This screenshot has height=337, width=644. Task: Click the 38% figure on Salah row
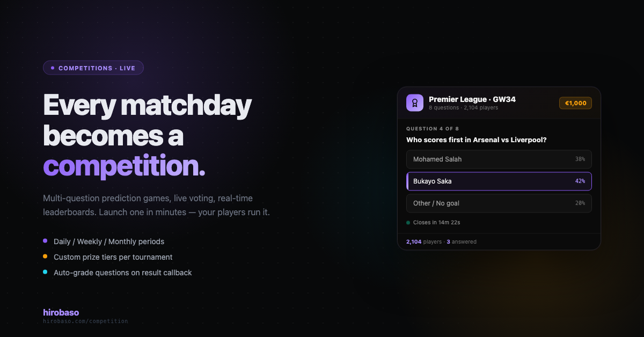(x=580, y=159)
